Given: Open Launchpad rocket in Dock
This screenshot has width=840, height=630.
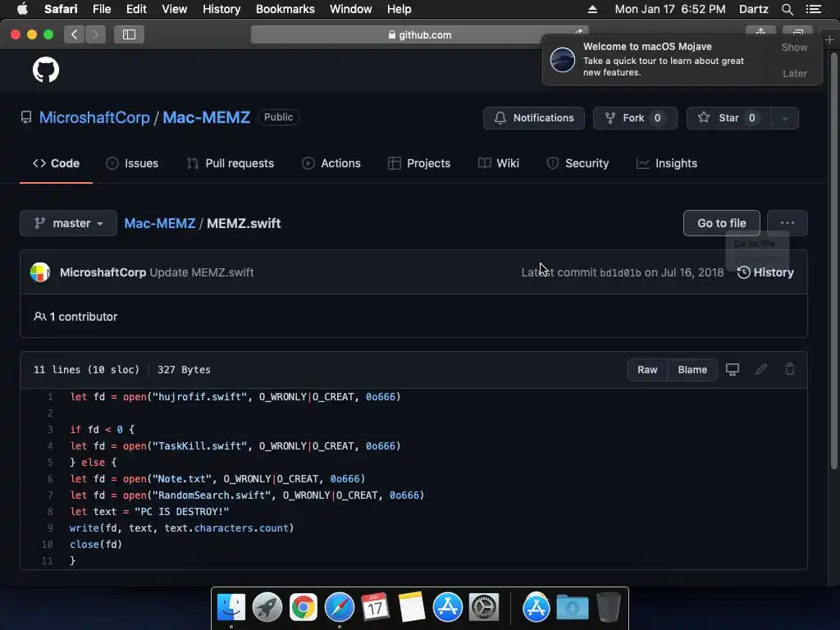Looking at the screenshot, I should (267, 608).
